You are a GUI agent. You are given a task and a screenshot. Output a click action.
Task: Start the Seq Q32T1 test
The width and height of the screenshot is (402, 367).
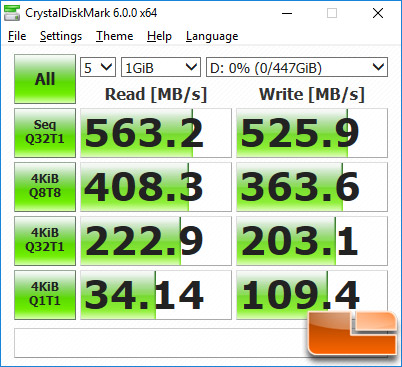click(x=45, y=133)
